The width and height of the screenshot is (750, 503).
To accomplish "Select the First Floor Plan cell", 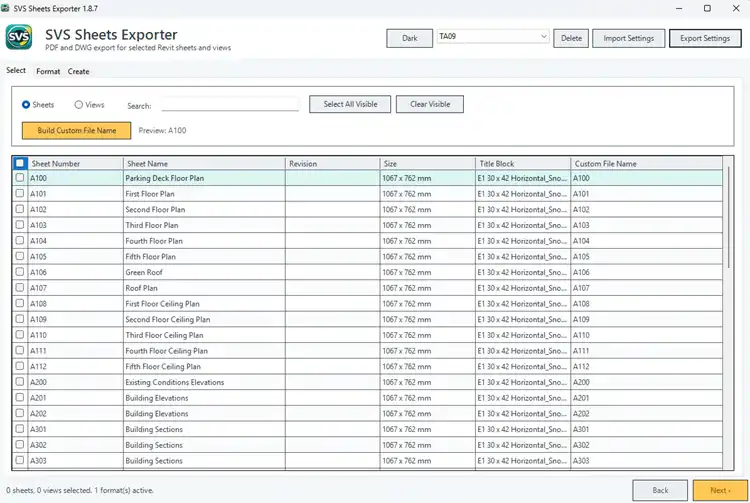I will click(204, 194).
